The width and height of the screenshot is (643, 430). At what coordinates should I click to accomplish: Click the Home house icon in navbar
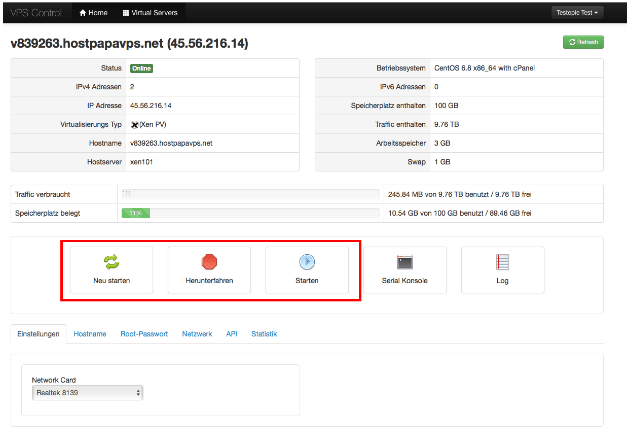[82, 13]
